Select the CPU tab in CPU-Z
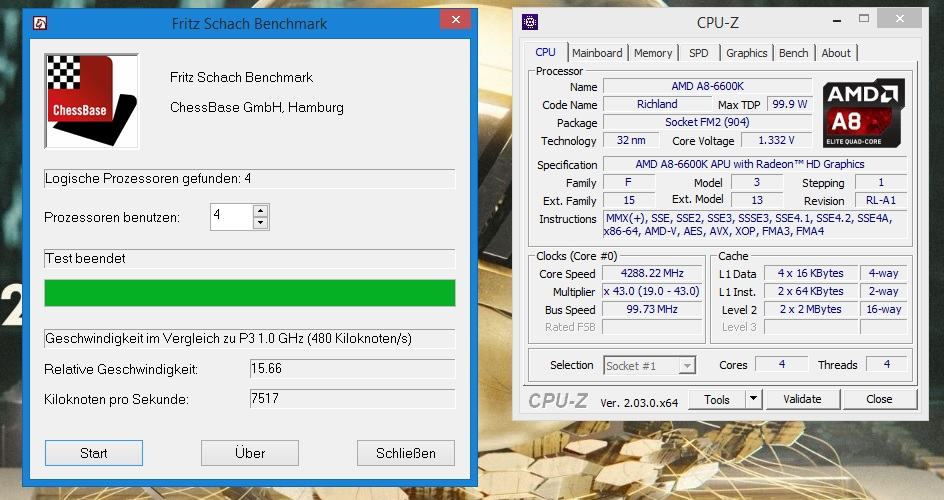944x500 pixels. pos(545,52)
